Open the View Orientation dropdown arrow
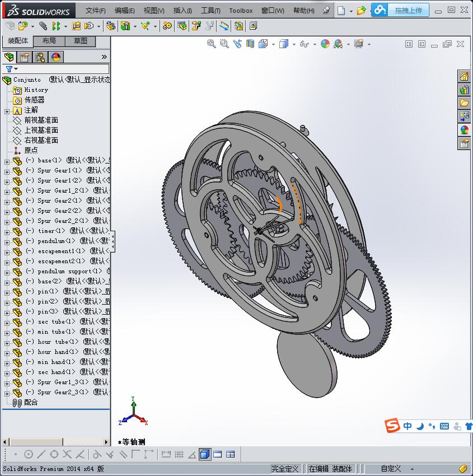 pyautogui.click(x=273, y=44)
